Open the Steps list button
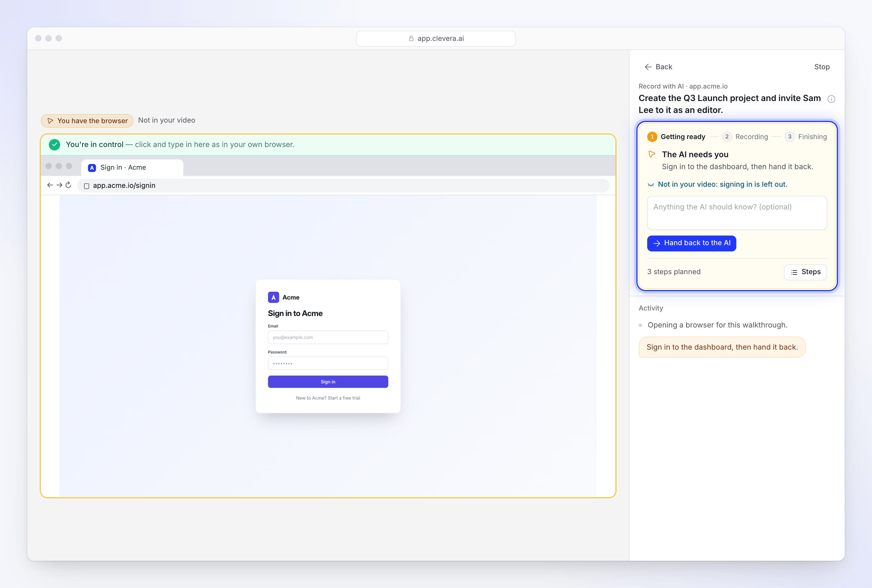This screenshot has width=872, height=588. coord(805,272)
